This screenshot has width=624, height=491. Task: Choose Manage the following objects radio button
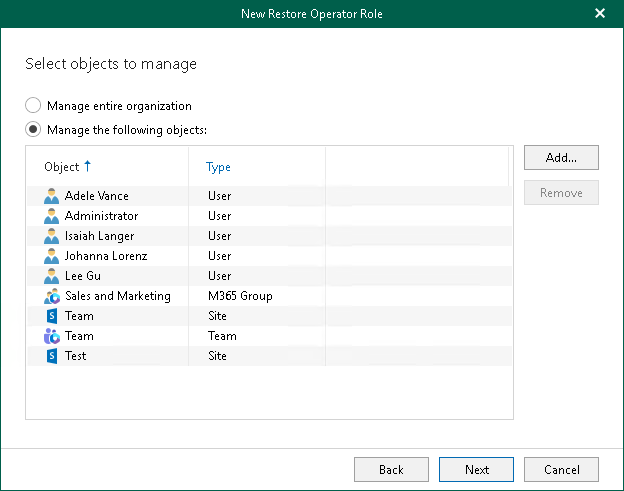point(34,129)
